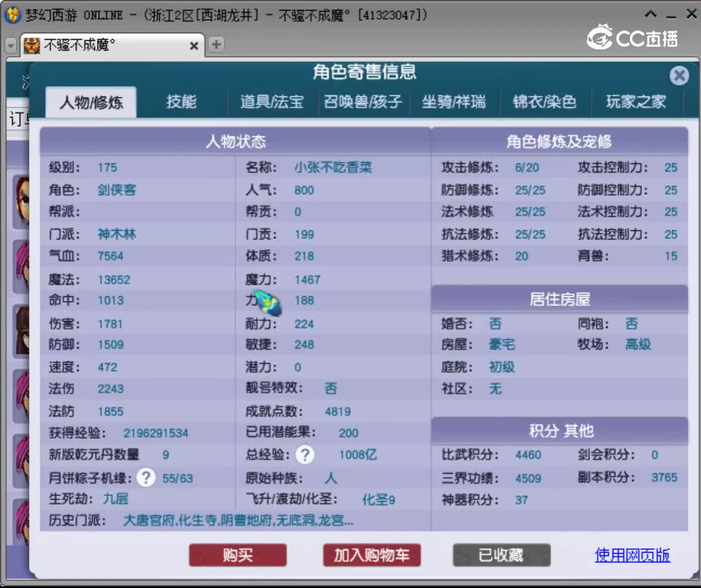Screen dimensions: 701x588
Task: Click the 攻击修炼 value 6/20
Action: coord(527,168)
